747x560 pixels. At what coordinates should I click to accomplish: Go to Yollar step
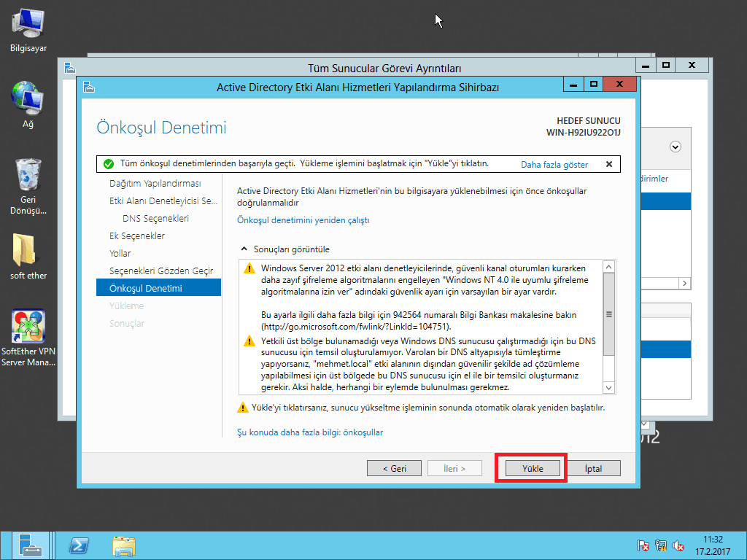[120, 253]
